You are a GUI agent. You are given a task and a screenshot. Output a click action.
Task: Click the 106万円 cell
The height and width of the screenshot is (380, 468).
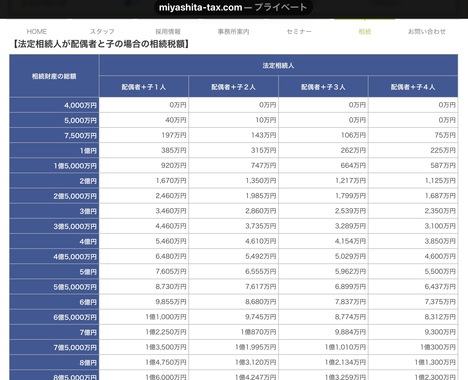[323, 135]
